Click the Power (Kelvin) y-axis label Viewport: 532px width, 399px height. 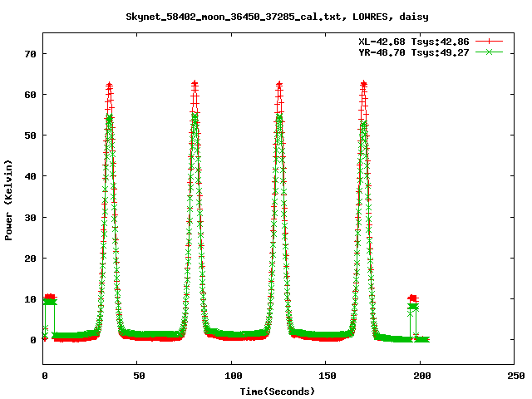pyautogui.click(x=8, y=200)
